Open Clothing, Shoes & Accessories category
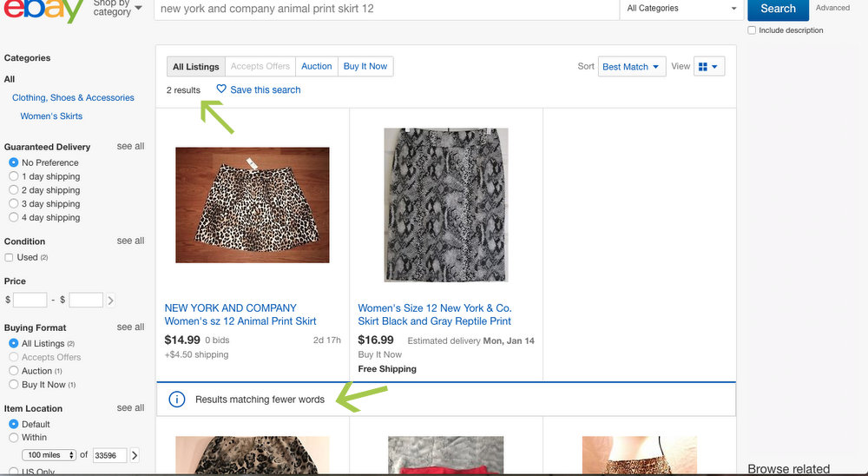 (x=73, y=97)
